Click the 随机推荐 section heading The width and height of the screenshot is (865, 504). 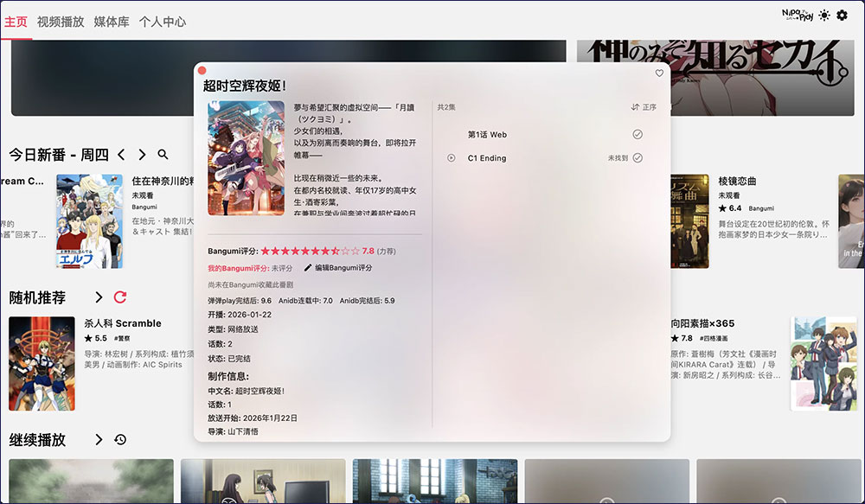(x=37, y=297)
